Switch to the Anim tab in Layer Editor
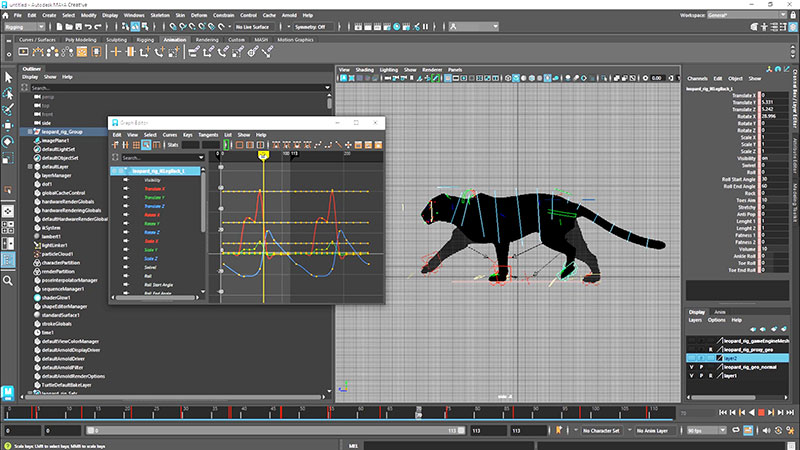The height and width of the screenshot is (450, 800). coord(720,312)
